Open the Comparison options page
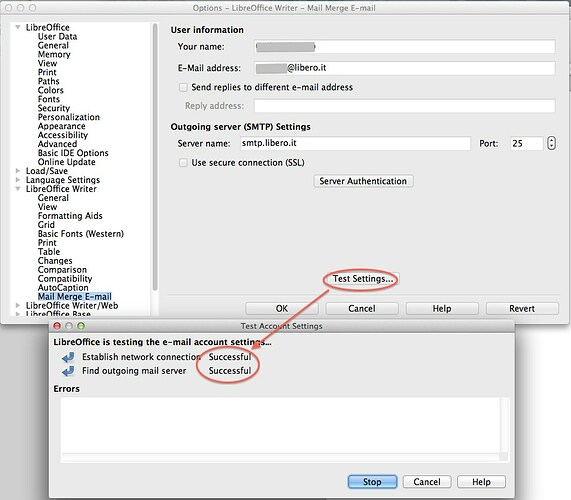The height and width of the screenshot is (500, 571). coord(62,270)
